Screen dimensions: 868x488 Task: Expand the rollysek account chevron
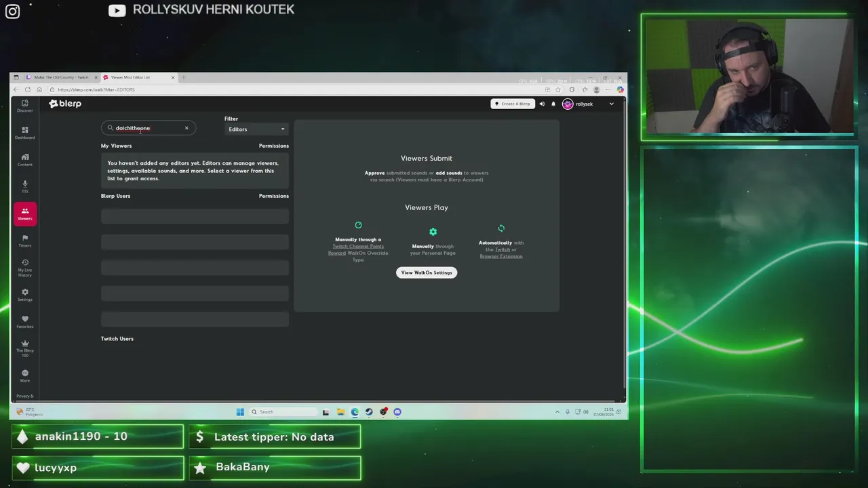pos(612,104)
